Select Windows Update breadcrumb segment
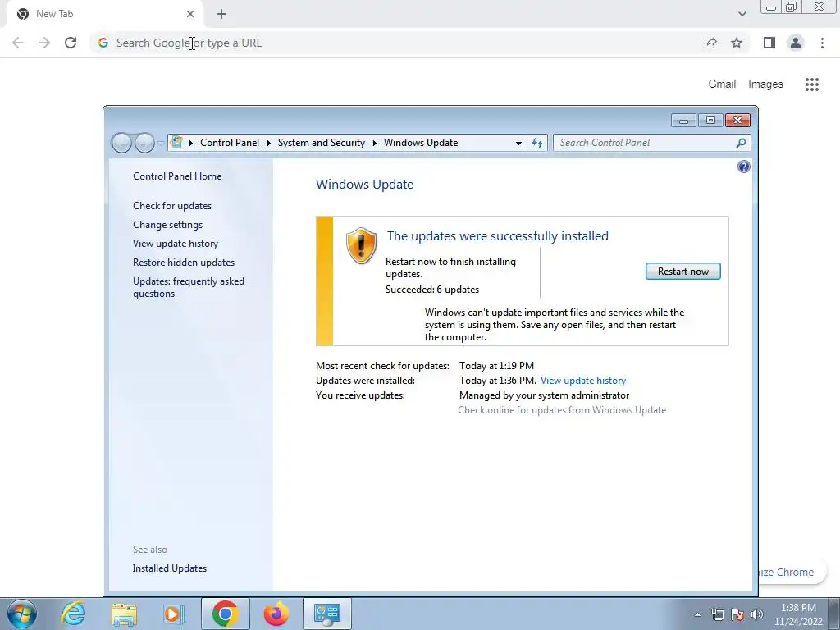The height and width of the screenshot is (630, 840). click(x=421, y=143)
